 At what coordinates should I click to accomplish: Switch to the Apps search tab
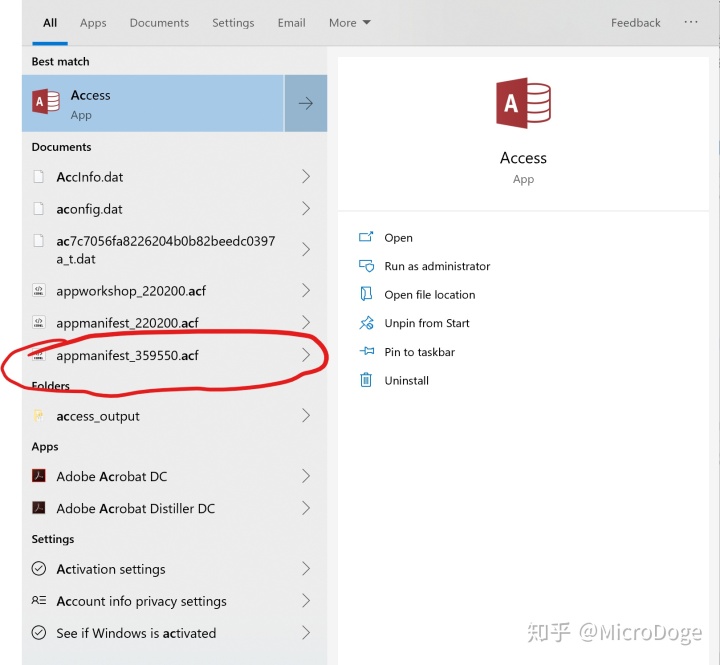click(x=93, y=23)
